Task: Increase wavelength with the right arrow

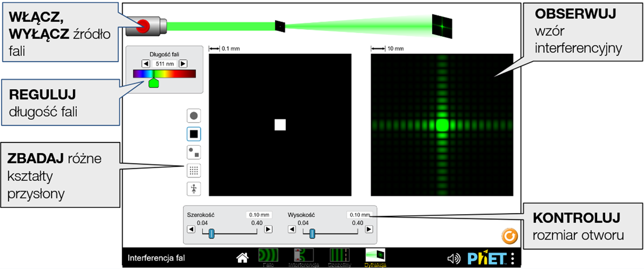Action: point(182,64)
